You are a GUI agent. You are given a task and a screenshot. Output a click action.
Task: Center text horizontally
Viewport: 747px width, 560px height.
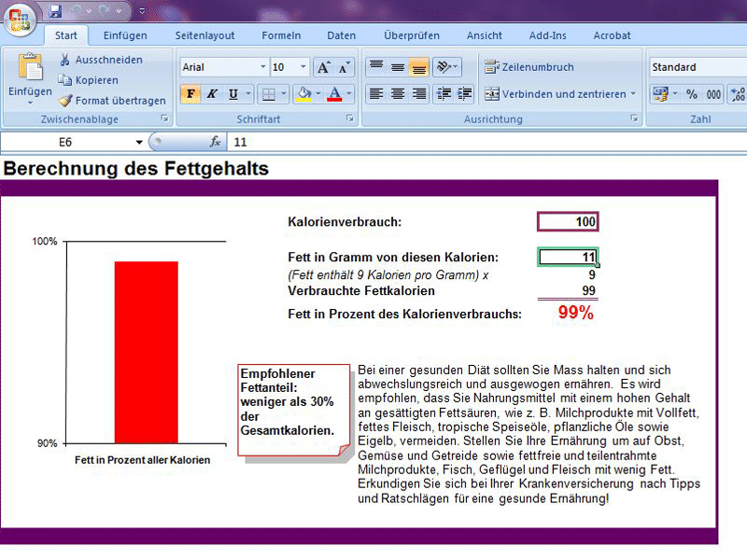point(398,94)
